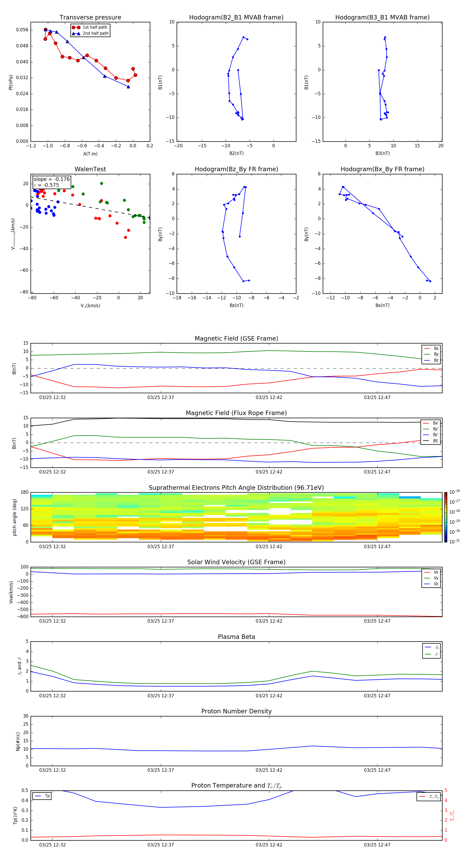
Task: Click the black dashed zero line in GSE panel
Action: coord(236,368)
